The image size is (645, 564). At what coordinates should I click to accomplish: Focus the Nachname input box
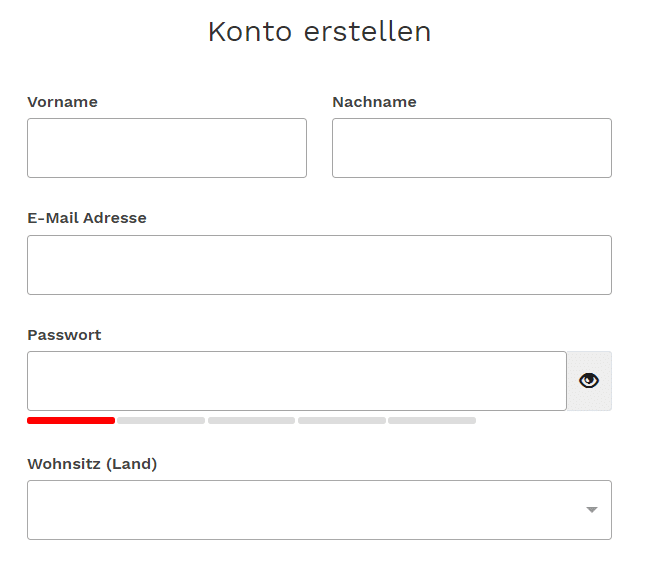pyautogui.click(x=472, y=148)
